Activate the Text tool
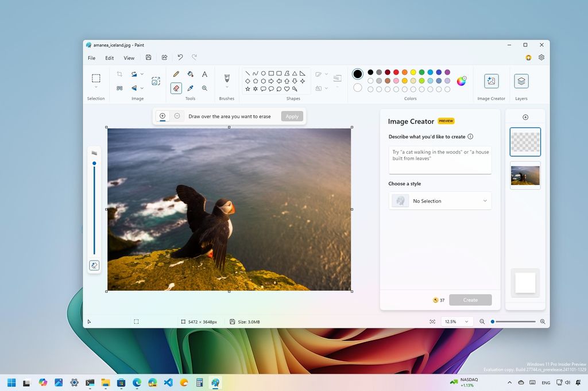 click(205, 73)
